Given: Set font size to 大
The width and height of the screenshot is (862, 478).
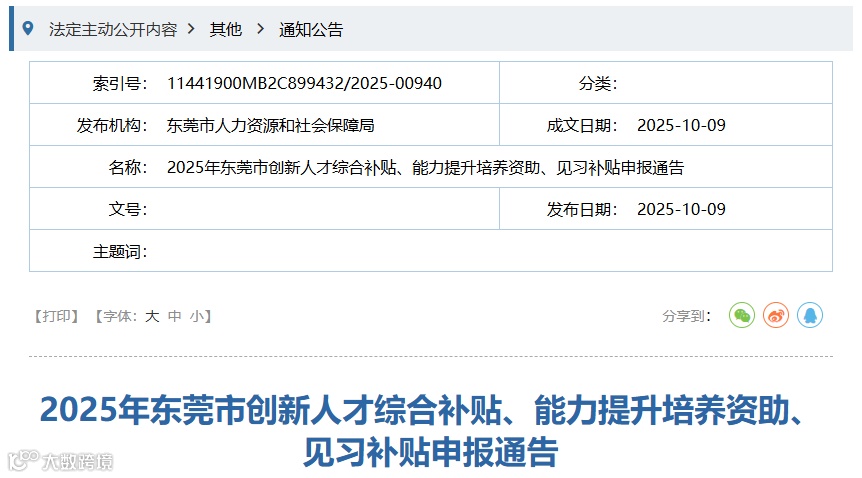Looking at the screenshot, I should pos(152,316).
